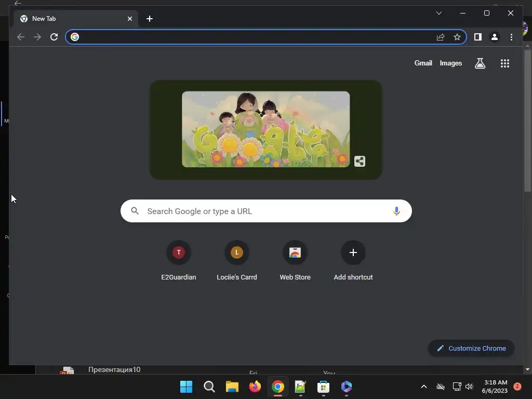Viewport: 532px width, 399px height.
Task: Open the E2Guardian shortcut
Action: pyautogui.click(x=179, y=260)
